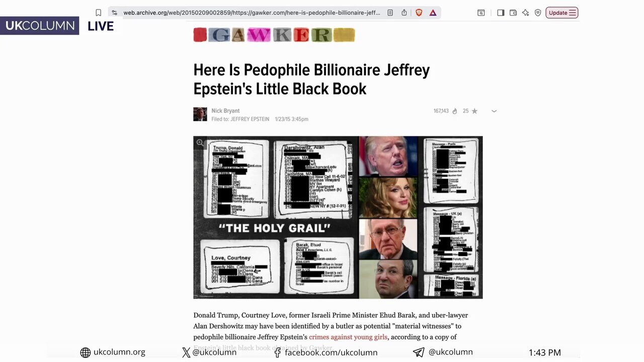The width and height of the screenshot is (644, 362).
Task: Open Brave Shields lion icon
Action: 419,13
